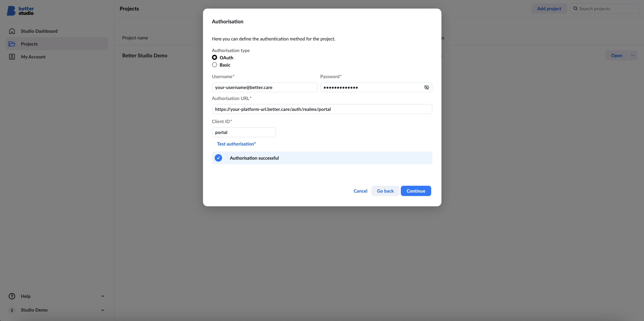This screenshot has height=321, width=644.
Task: Focus the Password input field
Action: (376, 87)
